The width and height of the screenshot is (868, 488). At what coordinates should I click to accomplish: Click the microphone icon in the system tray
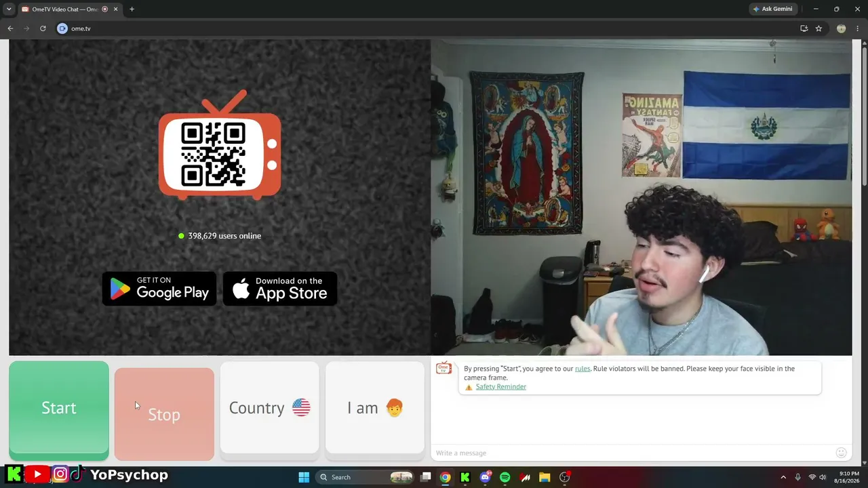click(798, 477)
